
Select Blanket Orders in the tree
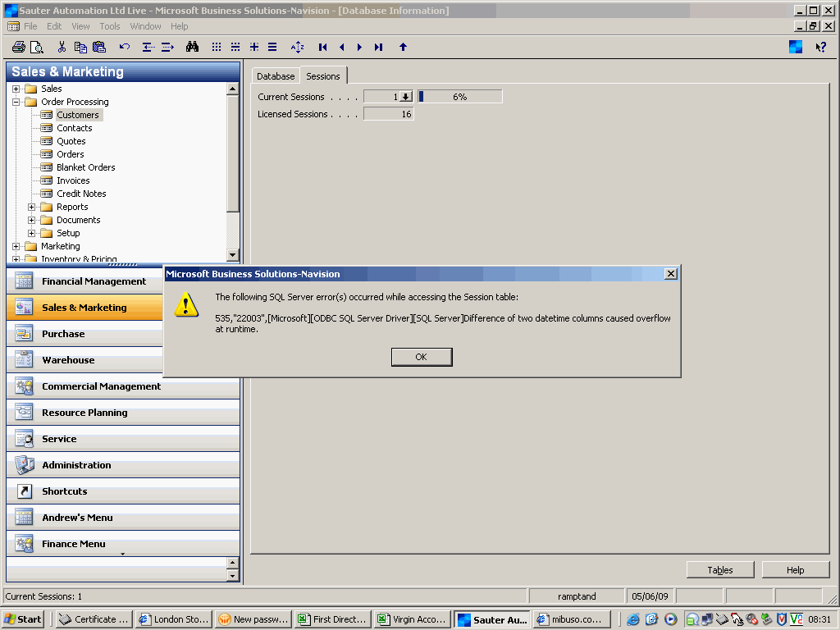[85, 167]
